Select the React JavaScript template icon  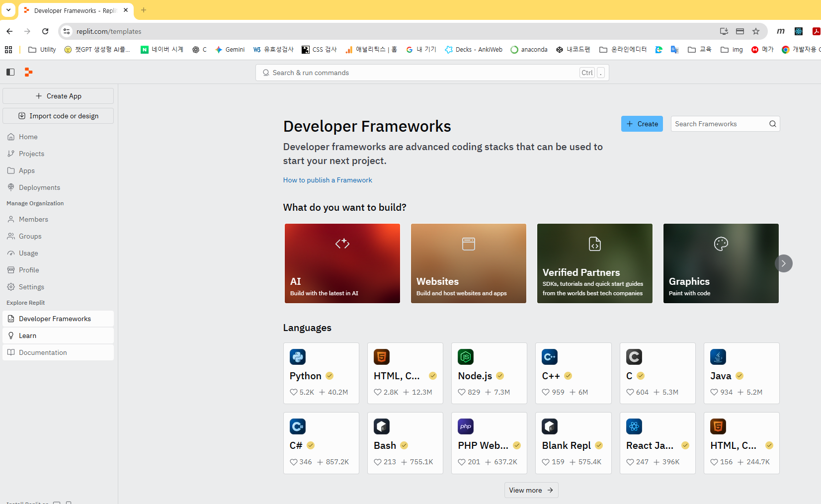pyautogui.click(x=634, y=426)
